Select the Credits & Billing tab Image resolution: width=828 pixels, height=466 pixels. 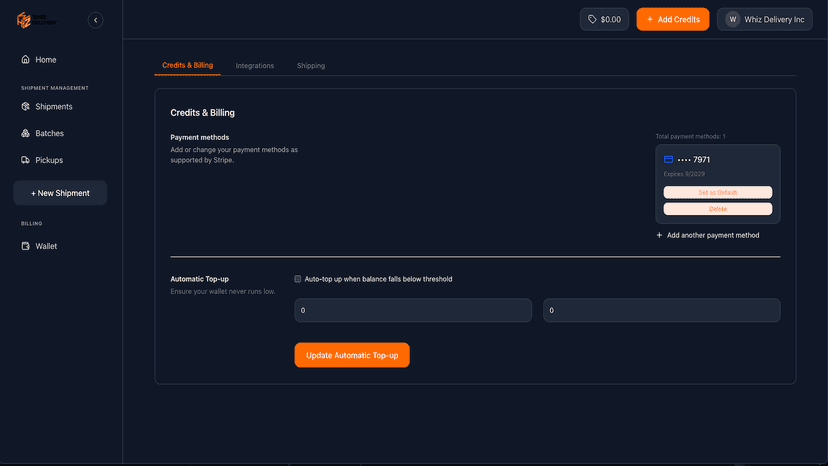tap(187, 66)
